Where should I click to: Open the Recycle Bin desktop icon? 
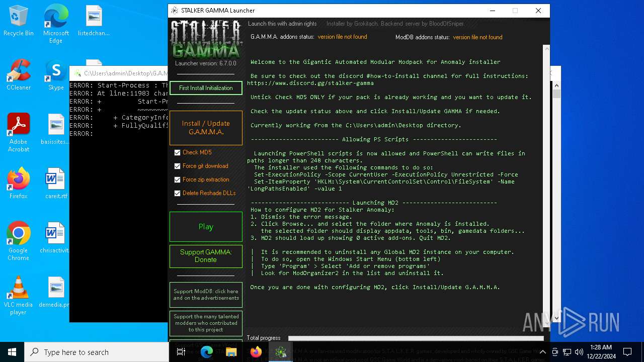click(x=19, y=21)
